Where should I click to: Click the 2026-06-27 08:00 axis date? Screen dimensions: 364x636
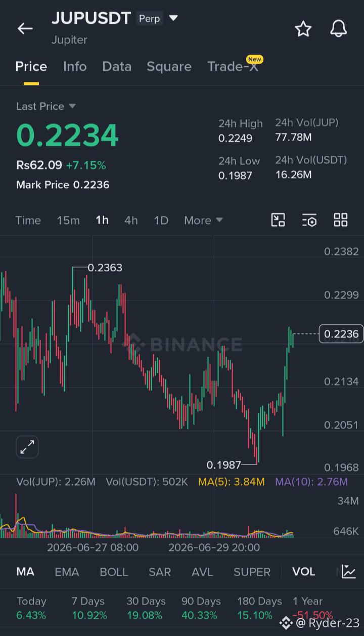coord(93,547)
